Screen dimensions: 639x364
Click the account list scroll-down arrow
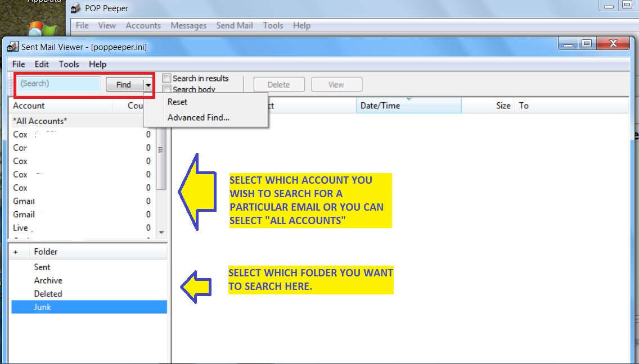pyautogui.click(x=161, y=233)
